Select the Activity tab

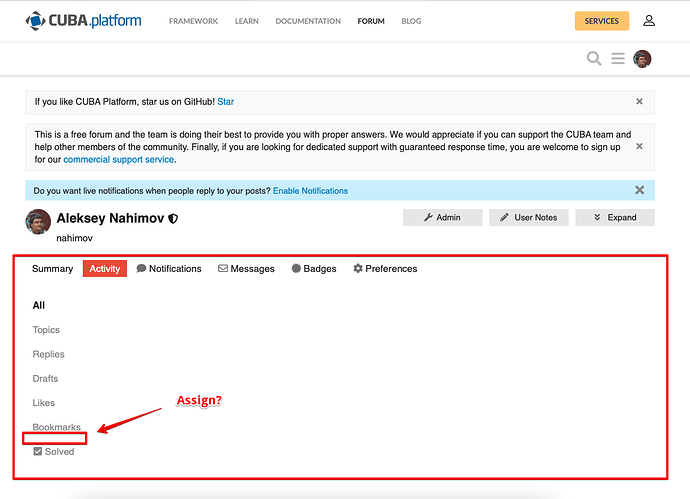(x=105, y=268)
